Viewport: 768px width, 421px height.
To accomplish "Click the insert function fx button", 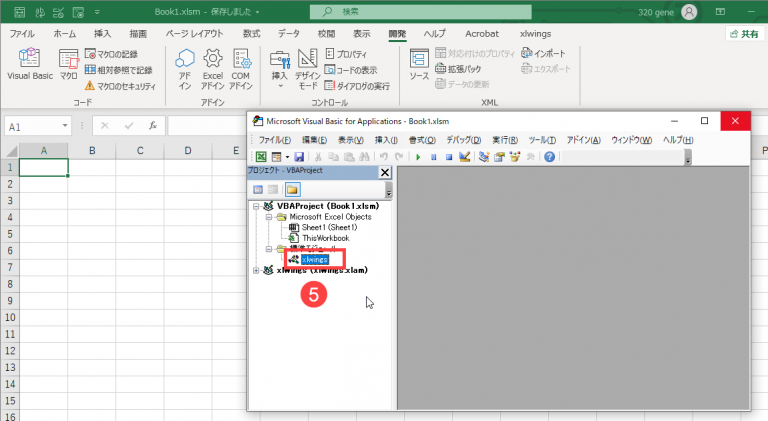I will tap(153, 126).
